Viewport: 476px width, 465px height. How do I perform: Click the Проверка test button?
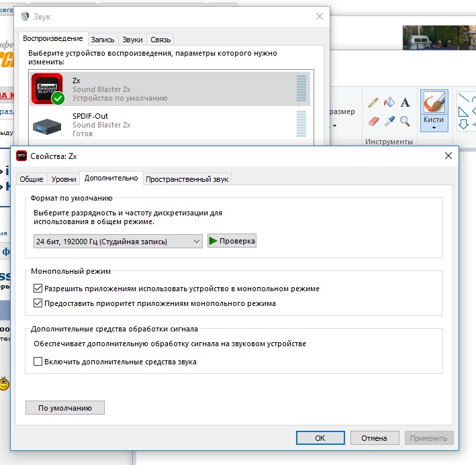coord(232,241)
